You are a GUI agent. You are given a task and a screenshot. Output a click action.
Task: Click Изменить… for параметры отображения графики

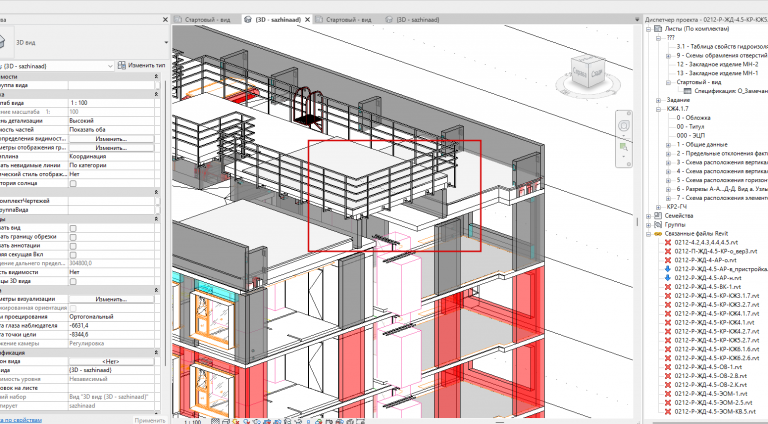click(111, 148)
